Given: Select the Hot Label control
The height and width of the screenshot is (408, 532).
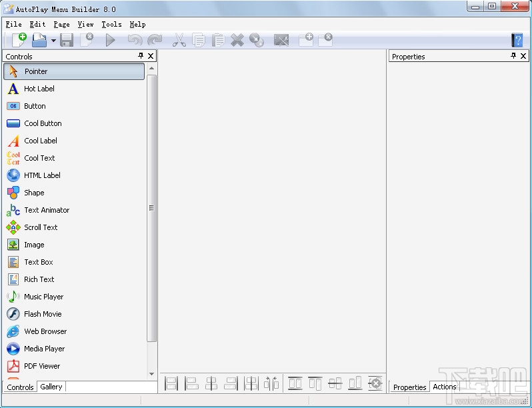Looking at the screenshot, I should (74, 89).
